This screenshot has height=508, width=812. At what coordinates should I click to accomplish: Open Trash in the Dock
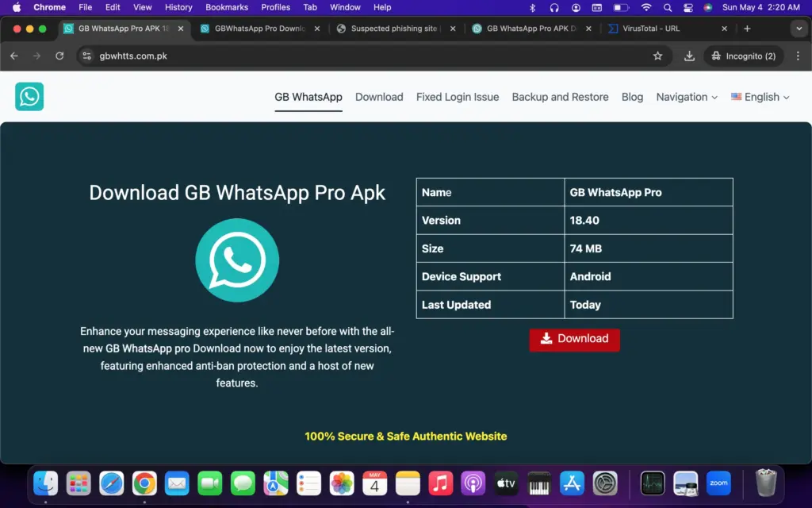coord(766,483)
